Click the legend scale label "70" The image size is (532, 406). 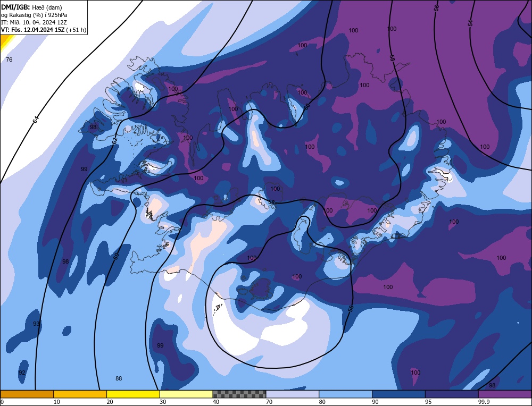click(x=269, y=402)
